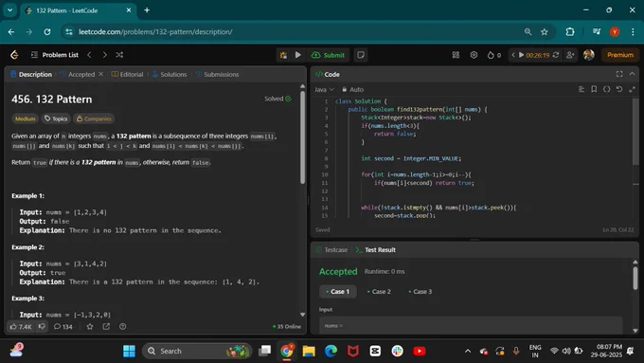Bookmark this page in Chrome
Viewport: 644px width, 363px height.
tap(545, 31)
